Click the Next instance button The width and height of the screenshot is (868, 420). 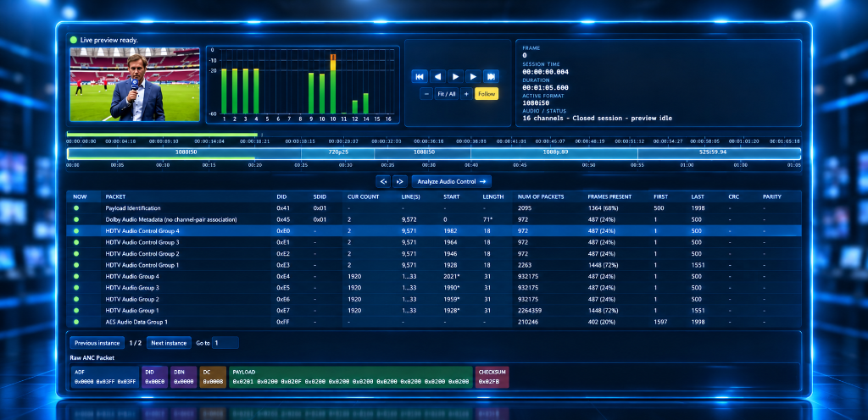(169, 343)
